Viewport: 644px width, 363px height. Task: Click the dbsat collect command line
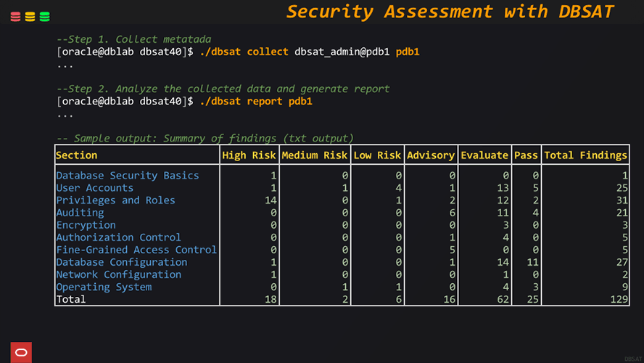tap(238, 52)
